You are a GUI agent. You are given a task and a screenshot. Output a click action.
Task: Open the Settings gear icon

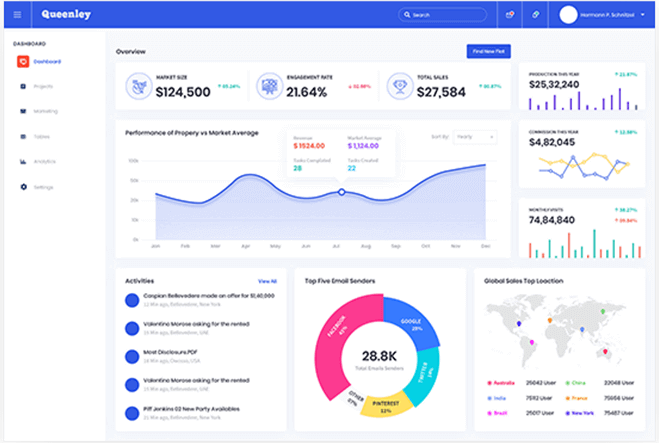(22, 187)
